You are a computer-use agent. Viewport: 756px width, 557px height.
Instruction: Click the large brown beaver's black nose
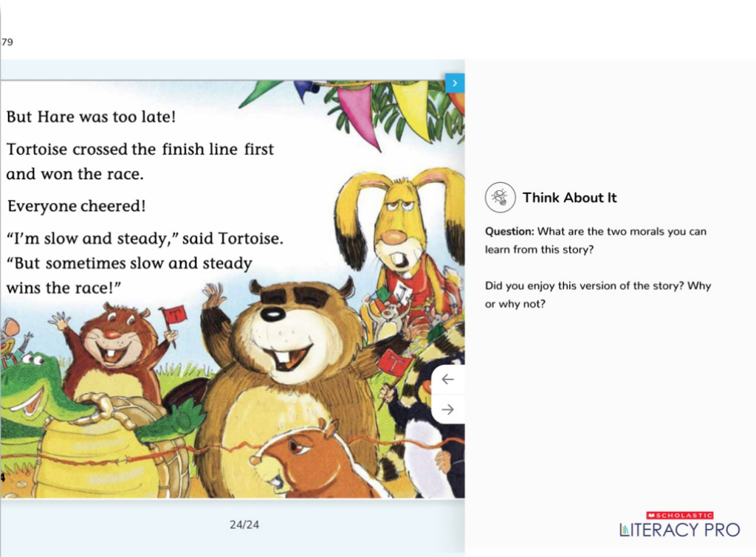272,314
